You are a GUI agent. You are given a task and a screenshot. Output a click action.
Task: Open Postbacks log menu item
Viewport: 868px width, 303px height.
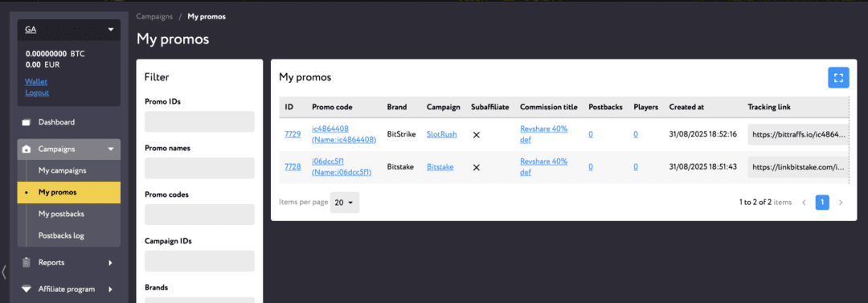tap(61, 235)
